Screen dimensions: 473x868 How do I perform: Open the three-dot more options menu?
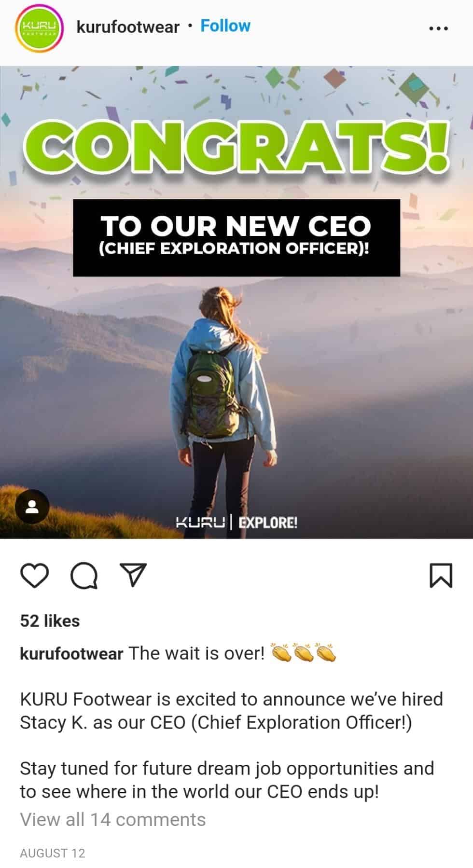tap(438, 28)
